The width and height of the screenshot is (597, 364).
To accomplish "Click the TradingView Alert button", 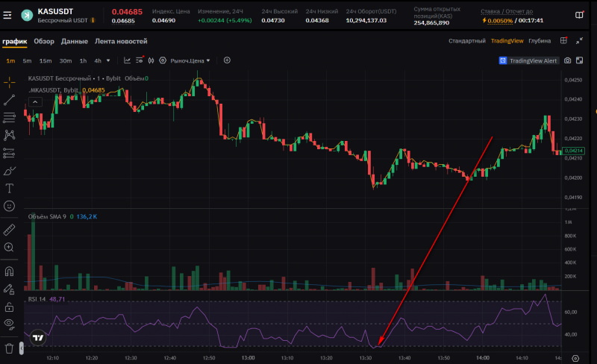I will (x=529, y=60).
